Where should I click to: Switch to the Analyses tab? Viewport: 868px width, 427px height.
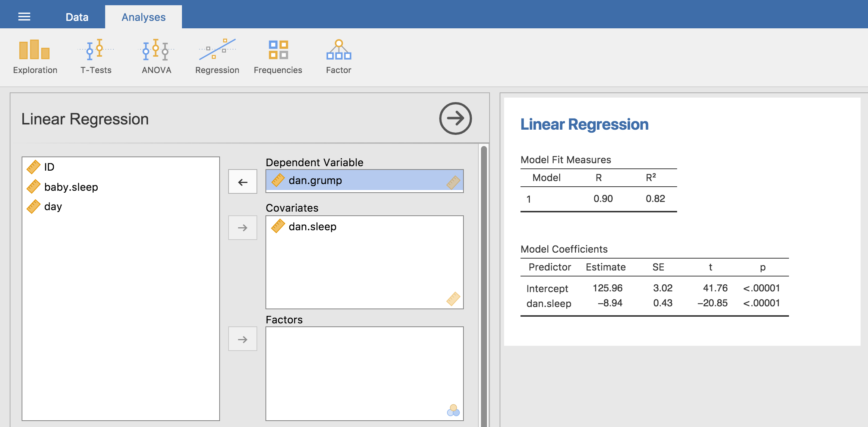(x=144, y=17)
